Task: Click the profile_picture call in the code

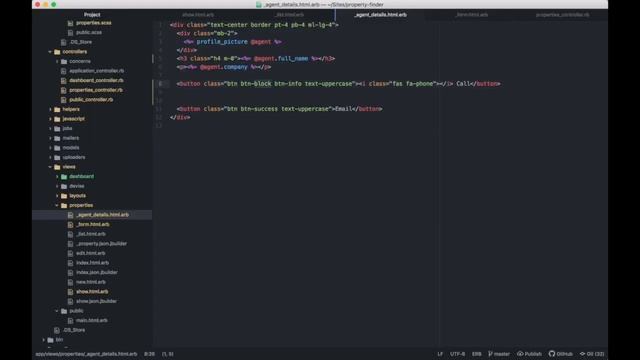Action: coord(222,42)
